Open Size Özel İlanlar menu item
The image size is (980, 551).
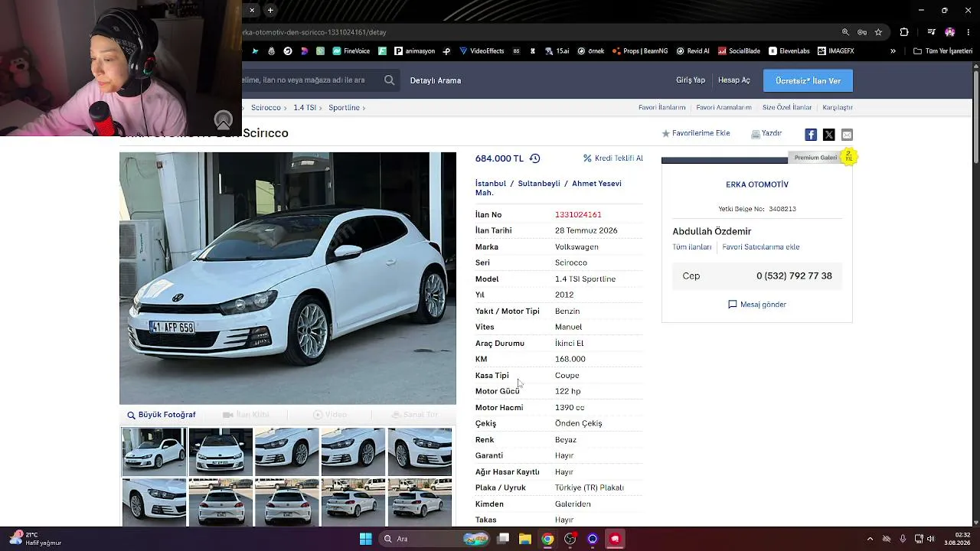pos(787,108)
